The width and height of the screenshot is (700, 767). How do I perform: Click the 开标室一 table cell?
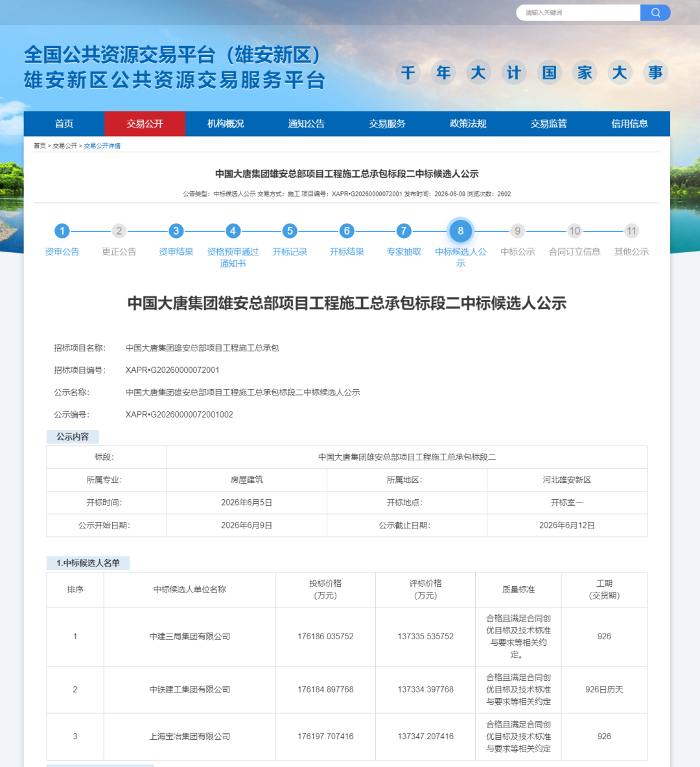click(567, 502)
